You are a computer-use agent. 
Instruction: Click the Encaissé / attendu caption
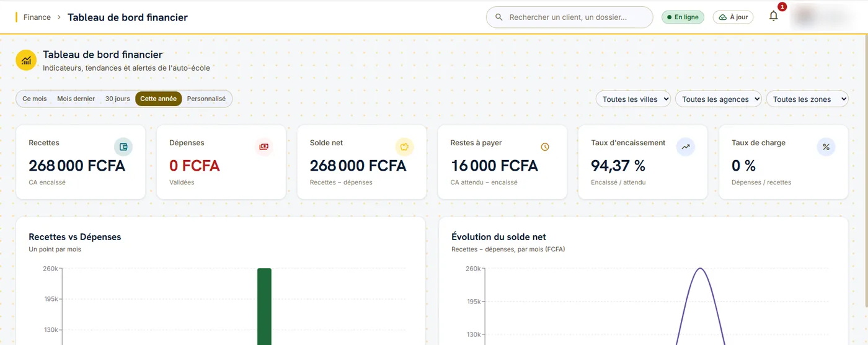pyautogui.click(x=619, y=182)
